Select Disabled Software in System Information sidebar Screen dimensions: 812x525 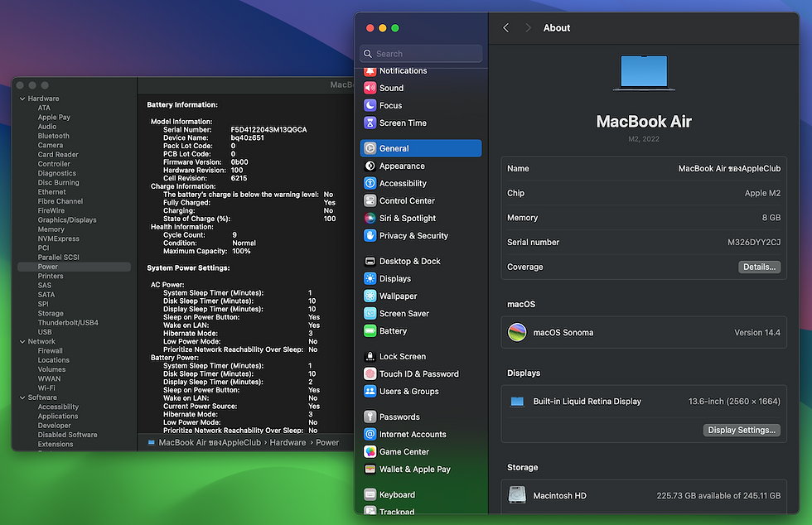pos(67,435)
